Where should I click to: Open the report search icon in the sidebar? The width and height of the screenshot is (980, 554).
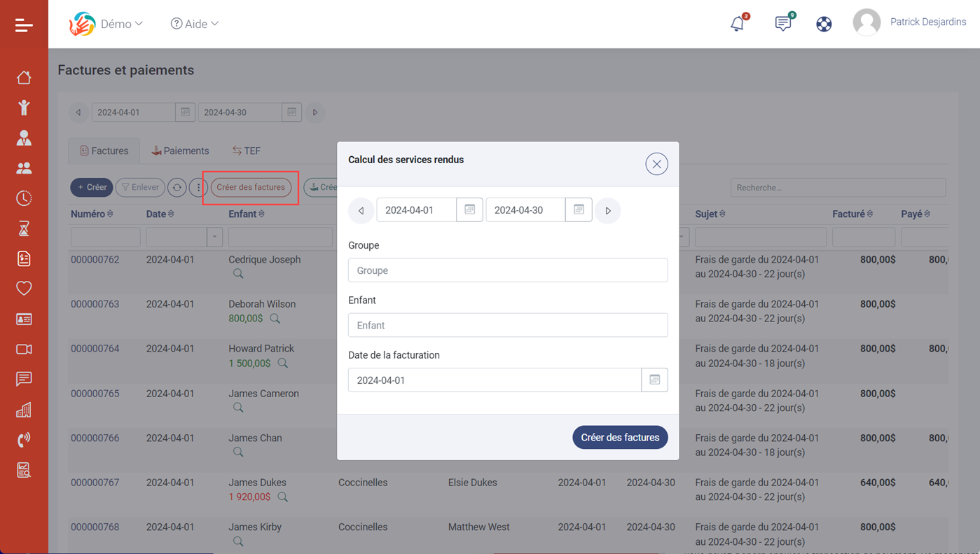(24, 470)
